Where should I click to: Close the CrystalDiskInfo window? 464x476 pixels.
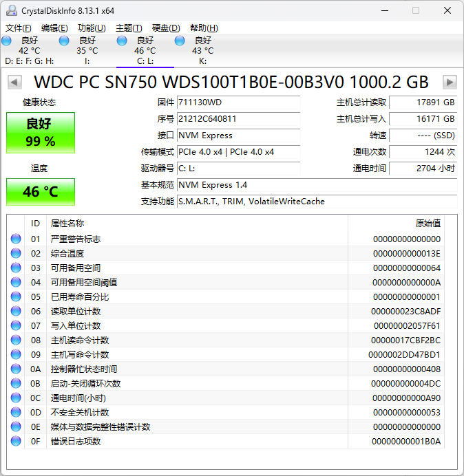click(447, 10)
